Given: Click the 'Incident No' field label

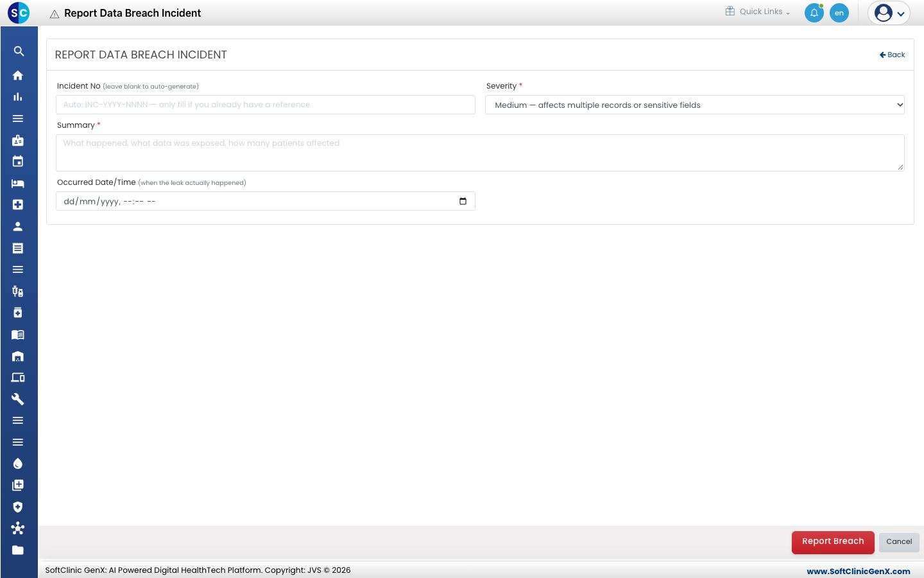Looking at the screenshot, I should 79,86.
